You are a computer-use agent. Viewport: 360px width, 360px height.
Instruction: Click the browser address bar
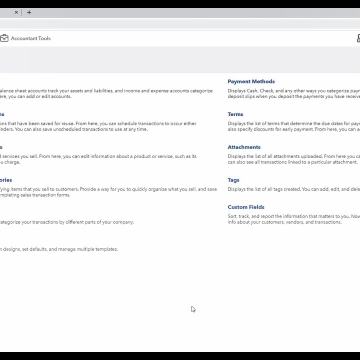tap(180, 24)
